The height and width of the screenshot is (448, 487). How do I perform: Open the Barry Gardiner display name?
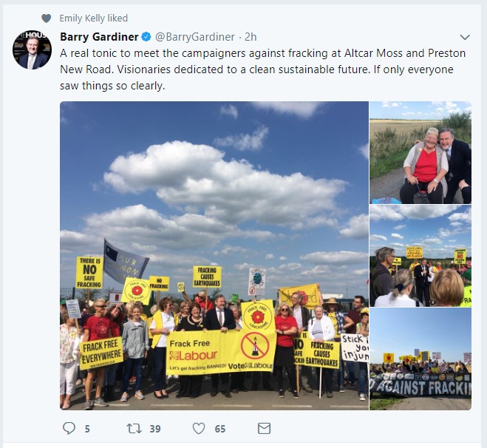pyautogui.click(x=99, y=37)
